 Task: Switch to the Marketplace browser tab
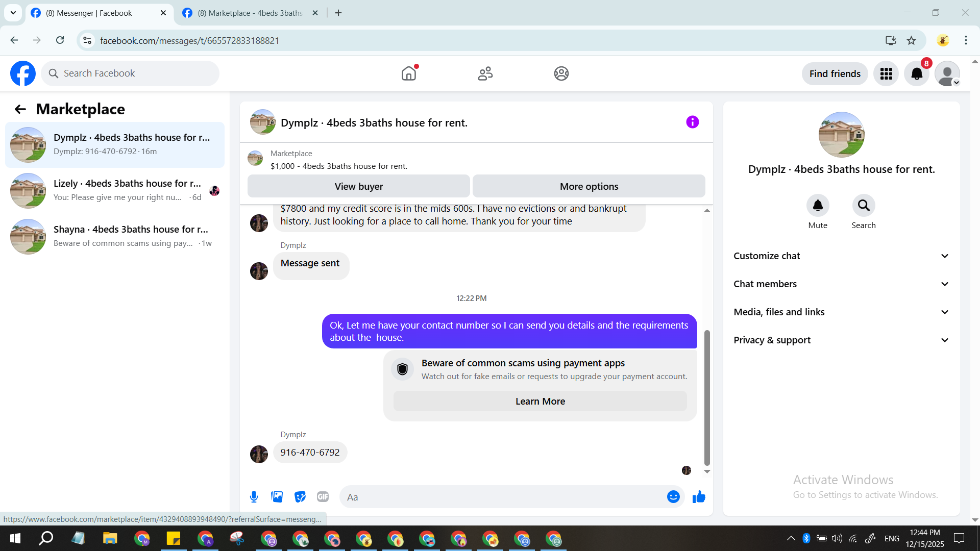click(x=249, y=13)
